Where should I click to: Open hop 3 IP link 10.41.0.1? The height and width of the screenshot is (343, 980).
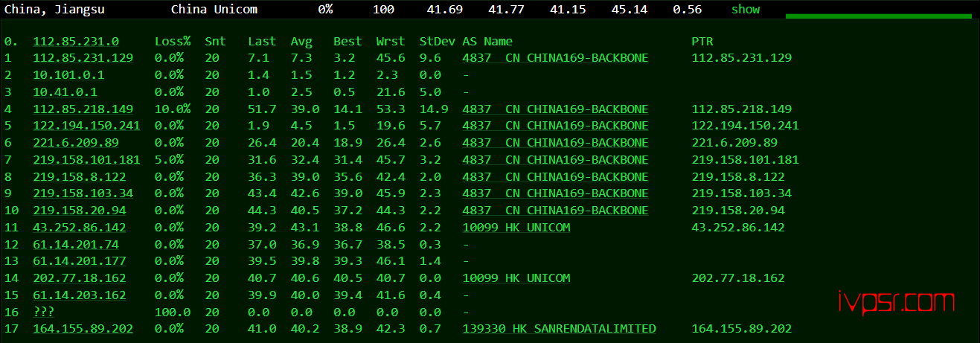point(65,92)
